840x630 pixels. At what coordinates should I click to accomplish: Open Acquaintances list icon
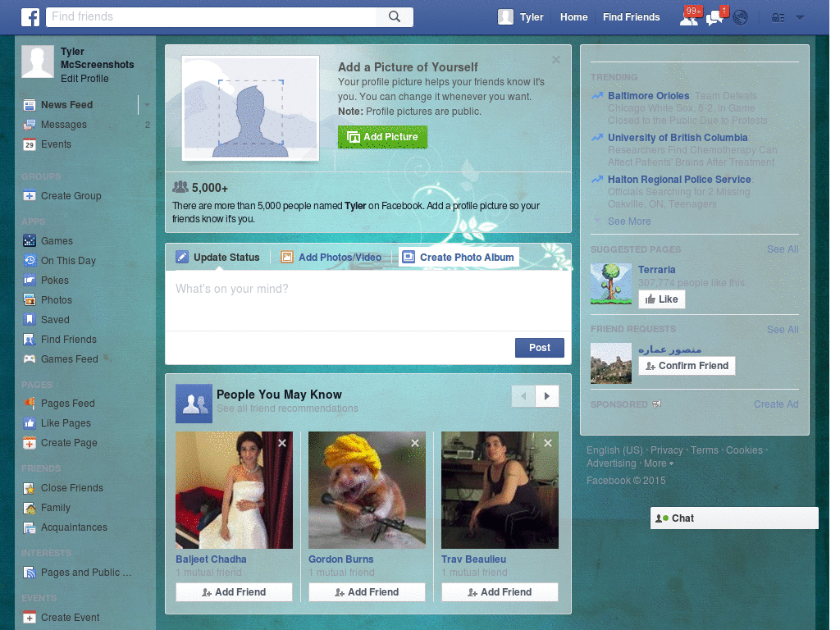[x=30, y=527]
